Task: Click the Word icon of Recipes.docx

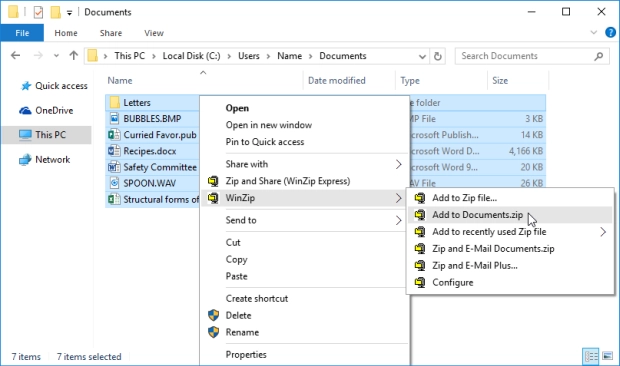Action: coord(114,151)
